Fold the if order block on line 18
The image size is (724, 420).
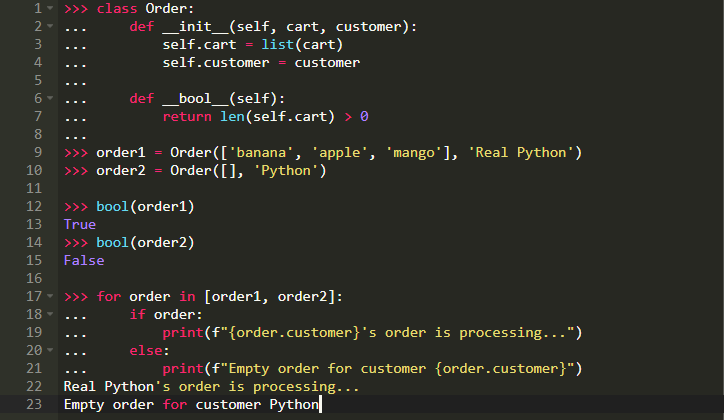[50, 314]
